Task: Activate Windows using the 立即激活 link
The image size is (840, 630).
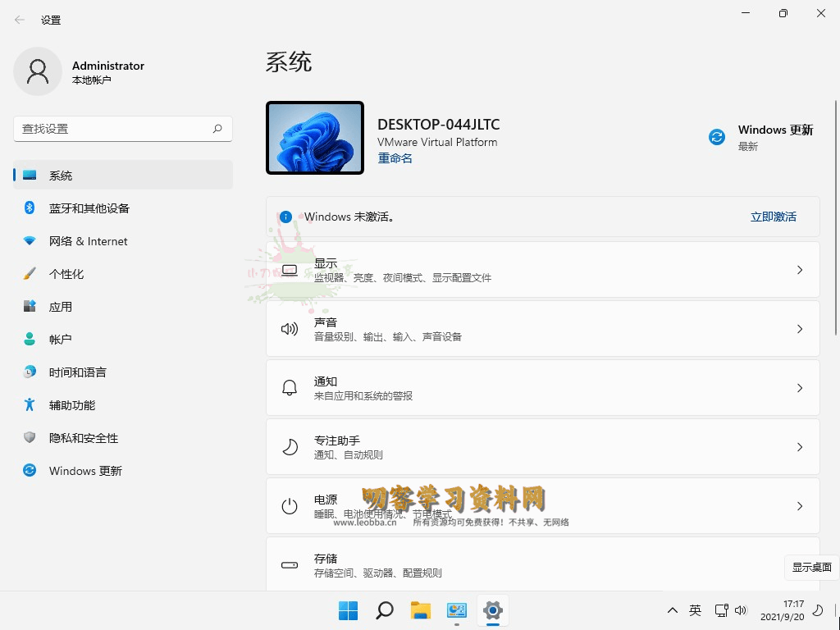Action: pyautogui.click(x=773, y=217)
